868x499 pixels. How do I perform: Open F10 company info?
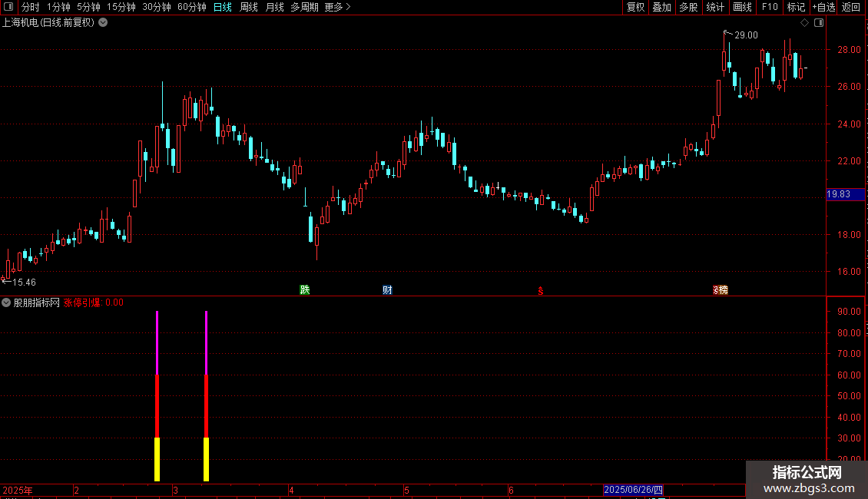pyautogui.click(x=770, y=7)
